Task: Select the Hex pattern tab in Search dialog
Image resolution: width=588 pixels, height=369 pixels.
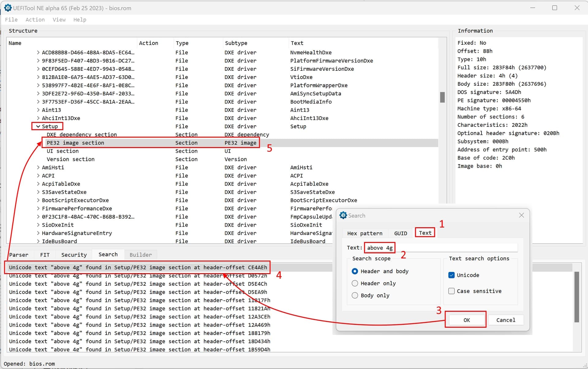Action: click(365, 233)
